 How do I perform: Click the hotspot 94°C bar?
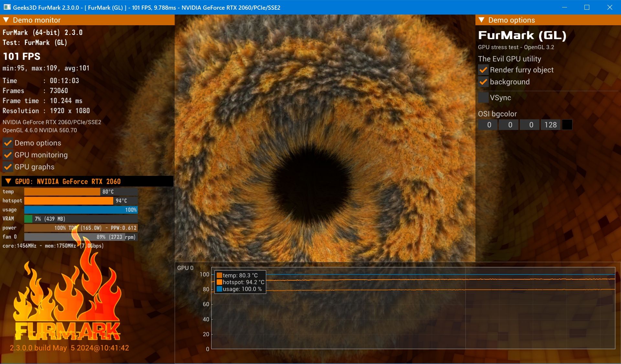click(81, 201)
